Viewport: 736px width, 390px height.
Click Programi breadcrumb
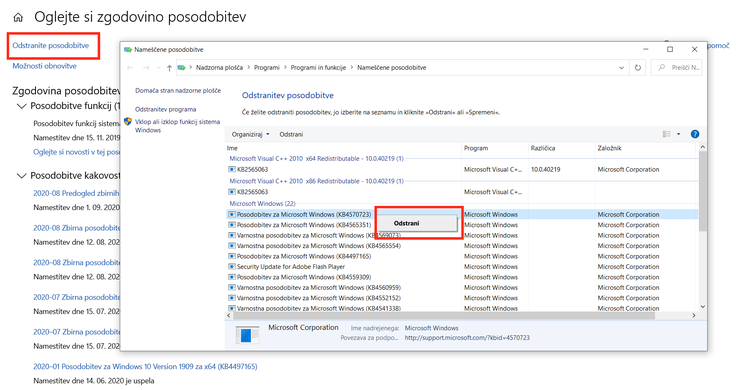coord(267,68)
